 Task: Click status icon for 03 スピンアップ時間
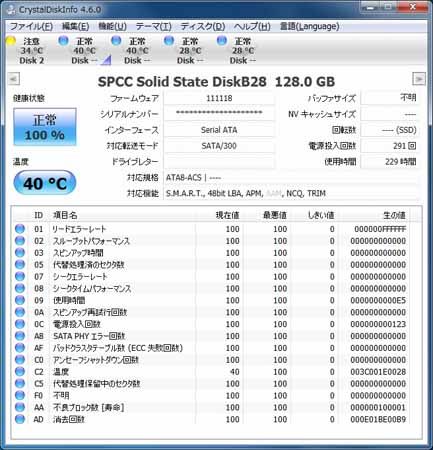20,253
